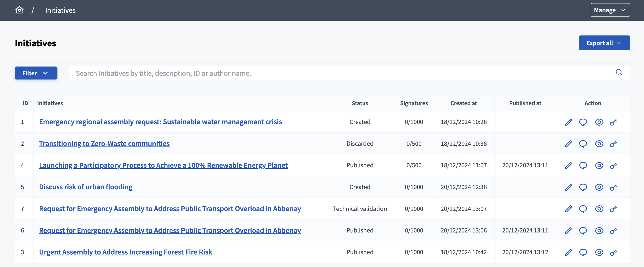The image size is (644, 267).
Task: Open the Export all dropdown
Action: pos(604,43)
